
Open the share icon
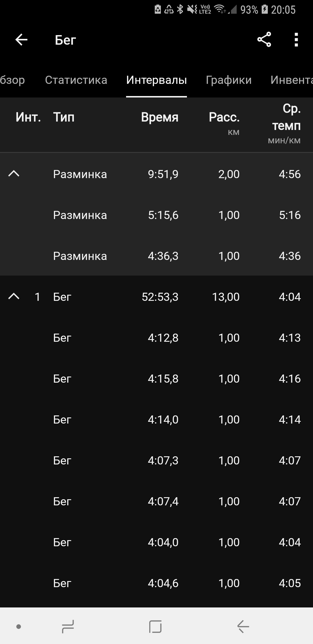264,39
